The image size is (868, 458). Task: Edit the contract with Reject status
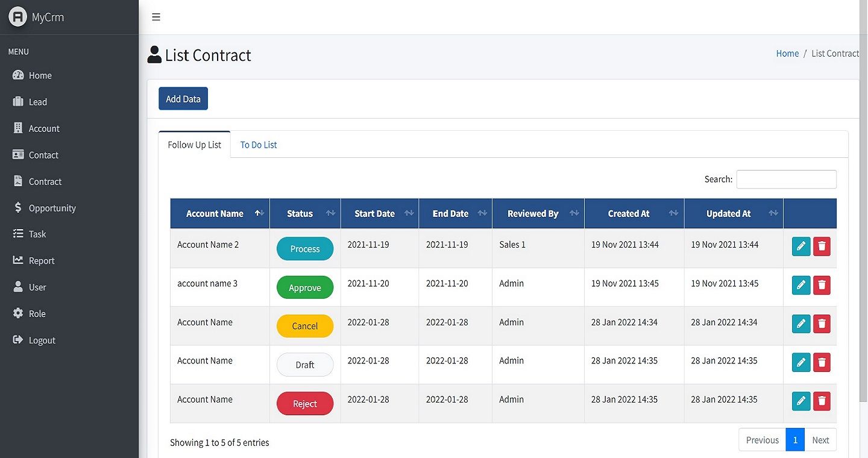click(x=801, y=401)
